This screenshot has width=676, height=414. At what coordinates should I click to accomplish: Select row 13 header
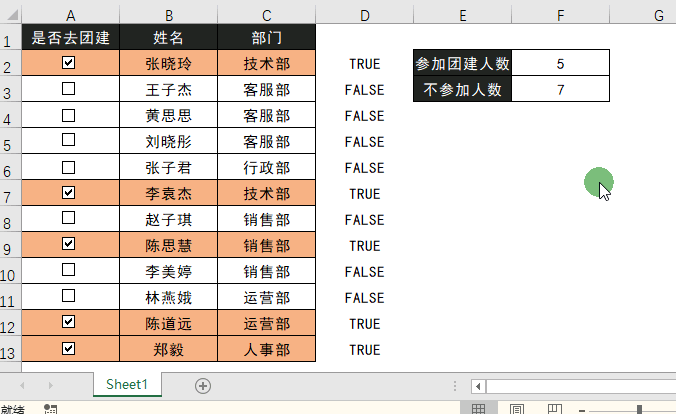click(x=11, y=349)
